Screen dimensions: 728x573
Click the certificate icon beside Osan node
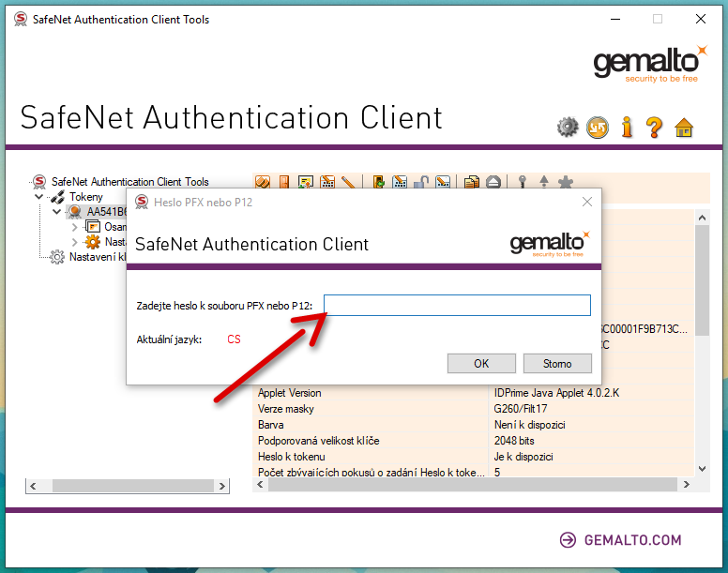click(93, 227)
